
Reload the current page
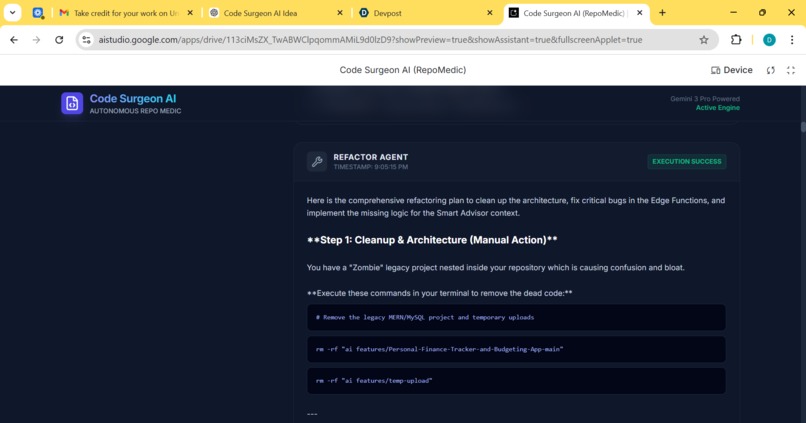(x=59, y=40)
